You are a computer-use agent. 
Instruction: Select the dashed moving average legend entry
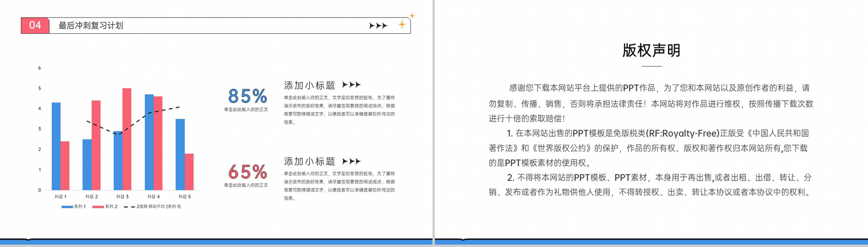152,207
